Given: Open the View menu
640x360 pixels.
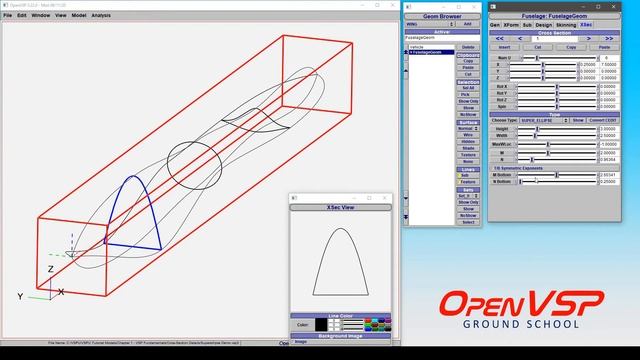Looking at the screenshot, I should [61, 15].
